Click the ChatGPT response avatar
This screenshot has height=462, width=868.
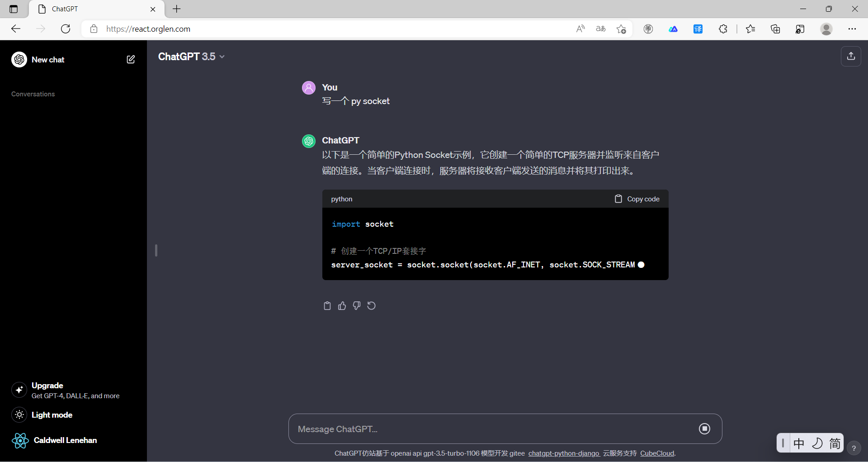click(x=309, y=141)
